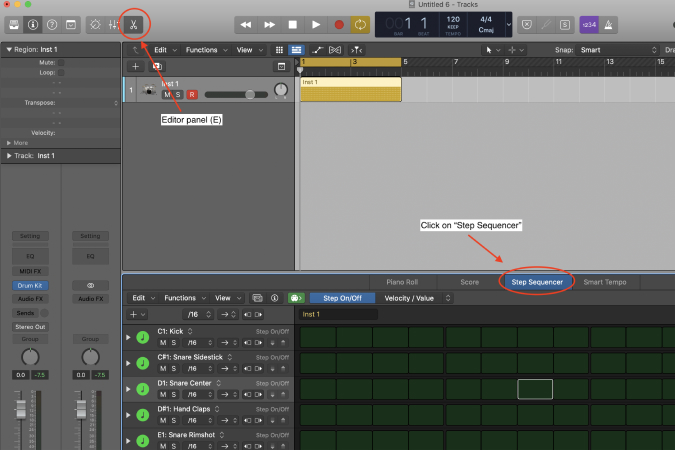Show the Toolbar toggle icon
Viewport: 676px width, 450px height.
71,25
